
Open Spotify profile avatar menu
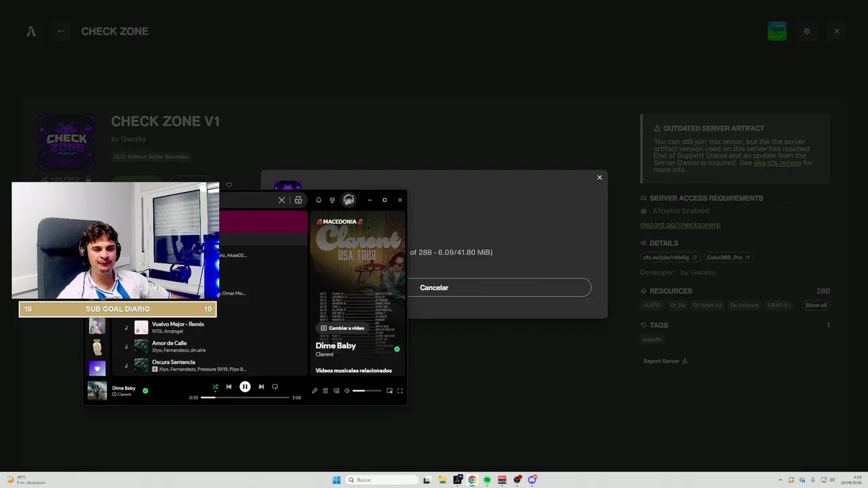point(349,200)
